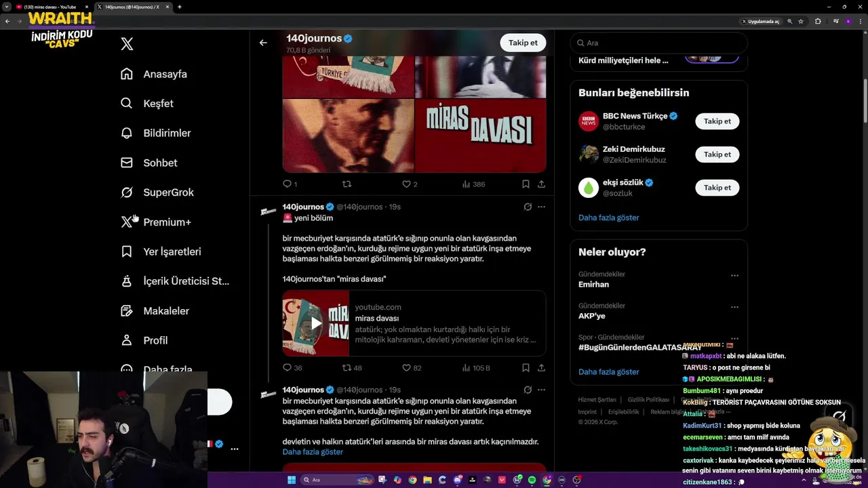Reply to post with 36 comments
868x488 pixels.
click(x=292, y=367)
